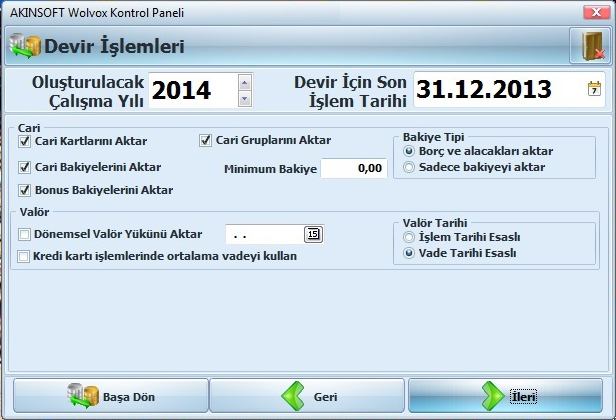Enable Dönemsel Valör Yükünü Aktar
Viewport: 616px width, 420px height.
(x=24, y=235)
